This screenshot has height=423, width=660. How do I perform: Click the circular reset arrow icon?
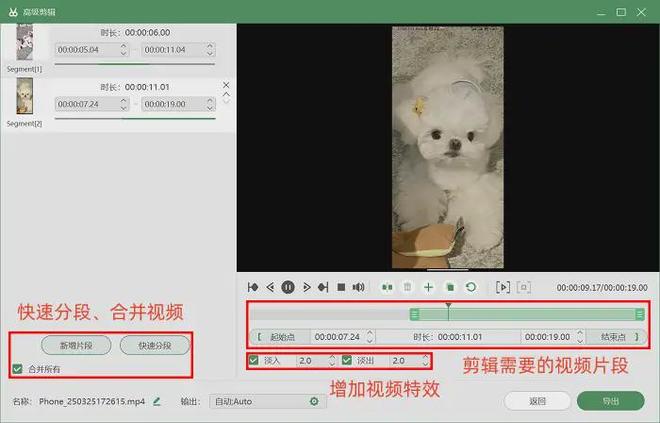pos(471,287)
